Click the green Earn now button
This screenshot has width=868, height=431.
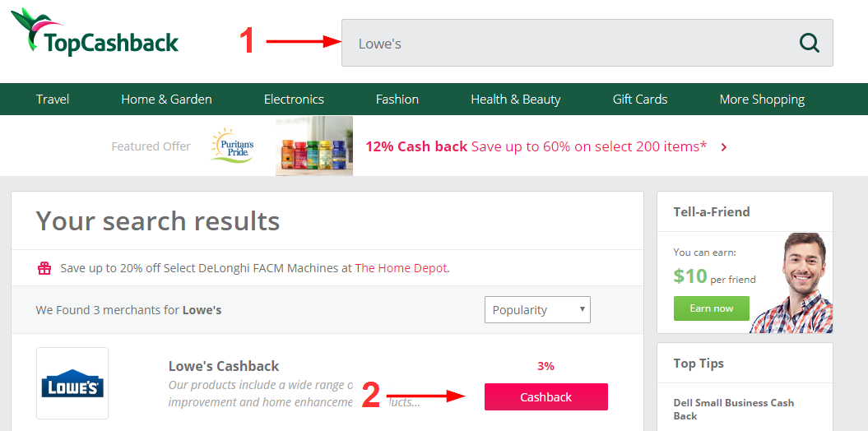pyautogui.click(x=712, y=308)
